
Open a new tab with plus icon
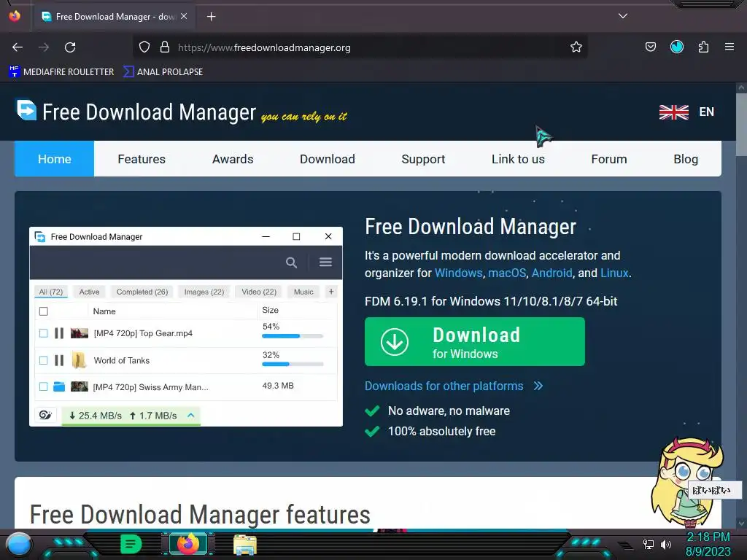point(211,17)
